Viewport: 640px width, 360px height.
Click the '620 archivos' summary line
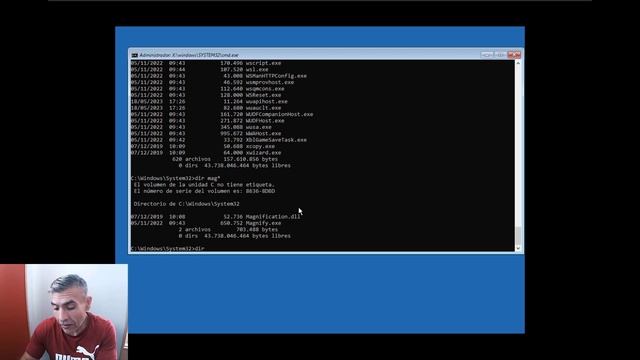click(x=225, y=159)
